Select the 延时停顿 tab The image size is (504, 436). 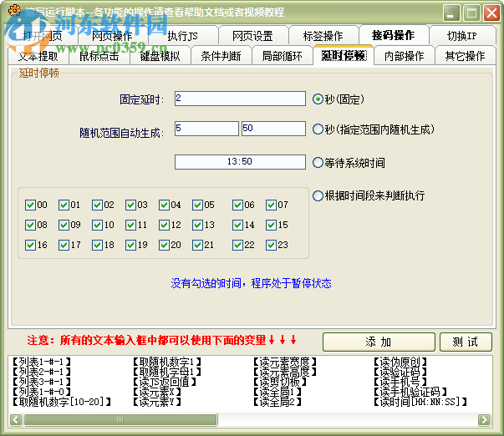(344, 56)
